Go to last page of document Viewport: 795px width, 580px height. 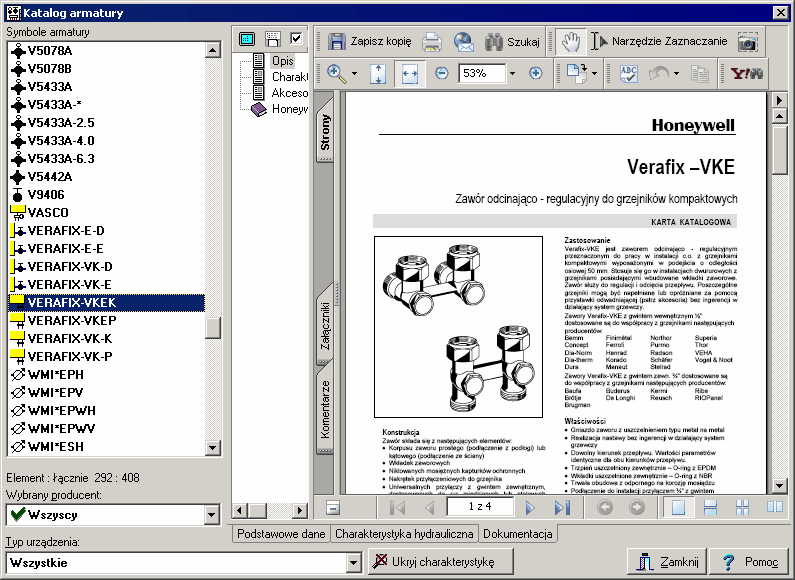coord(562,507)
